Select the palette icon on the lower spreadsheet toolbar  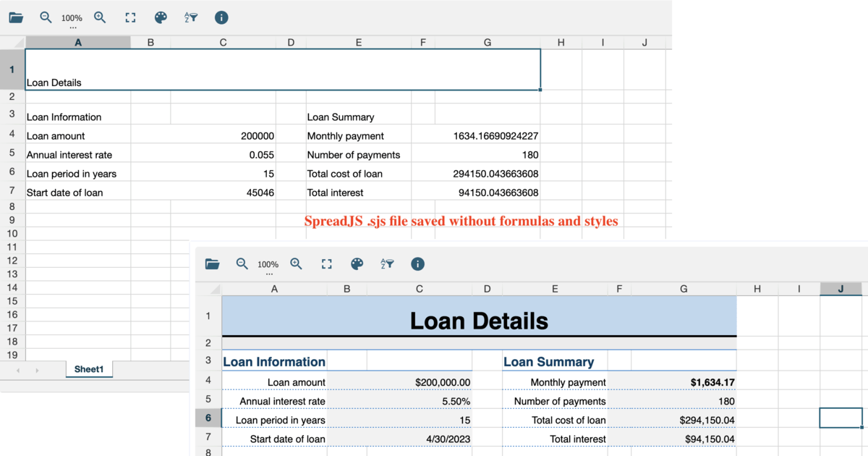click(x=357, y=264)
